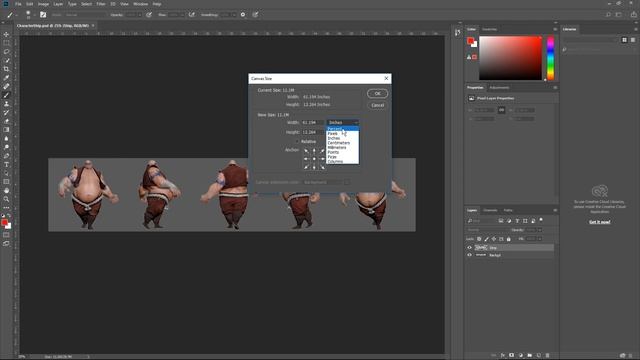Choose Percent in units list
The image size is (640, 360).
click(343, 129)
